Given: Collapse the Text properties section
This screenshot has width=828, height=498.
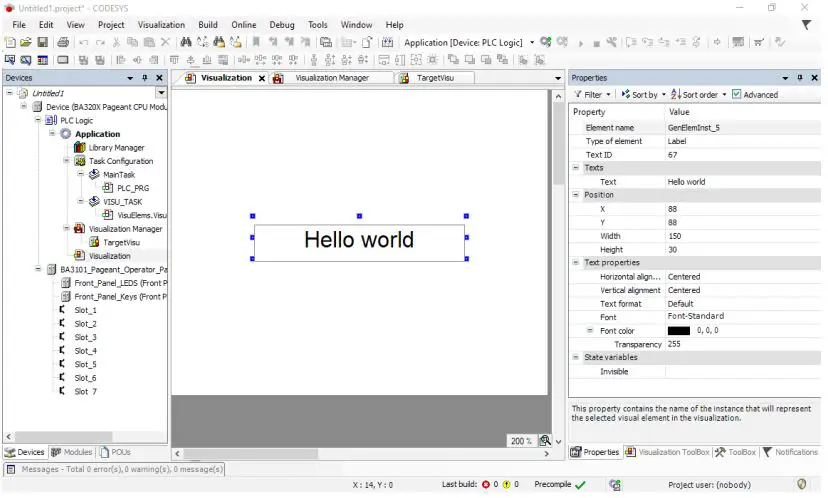Looking at the screenshot, I should (576, 263).
